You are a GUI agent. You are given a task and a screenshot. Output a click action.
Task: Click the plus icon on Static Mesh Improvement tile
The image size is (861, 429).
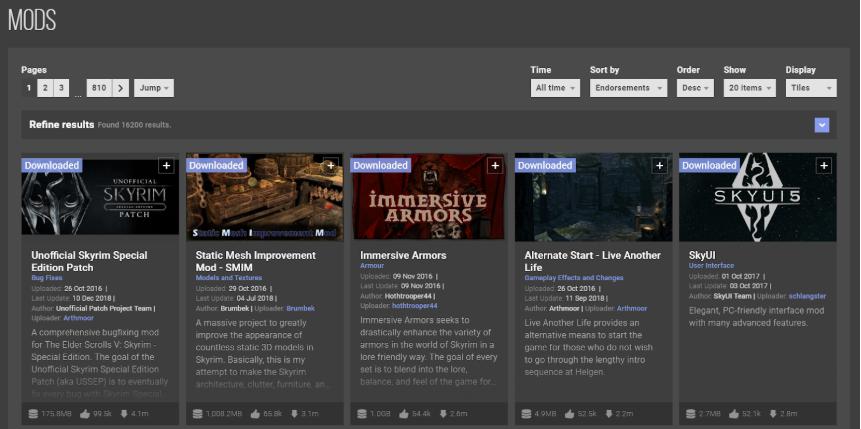coord(331,166)
